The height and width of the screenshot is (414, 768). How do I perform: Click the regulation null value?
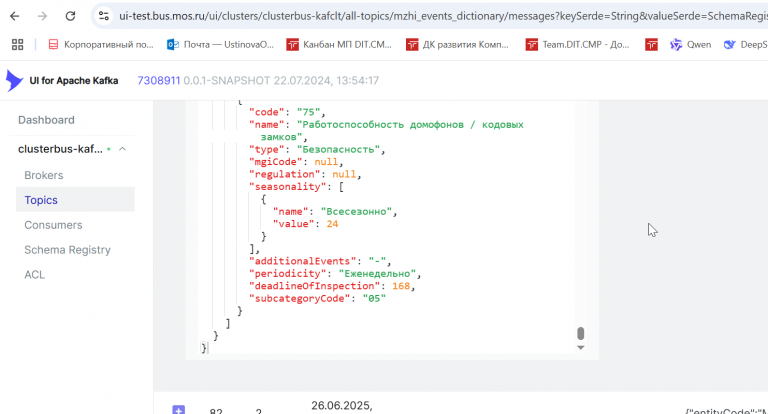344,174
